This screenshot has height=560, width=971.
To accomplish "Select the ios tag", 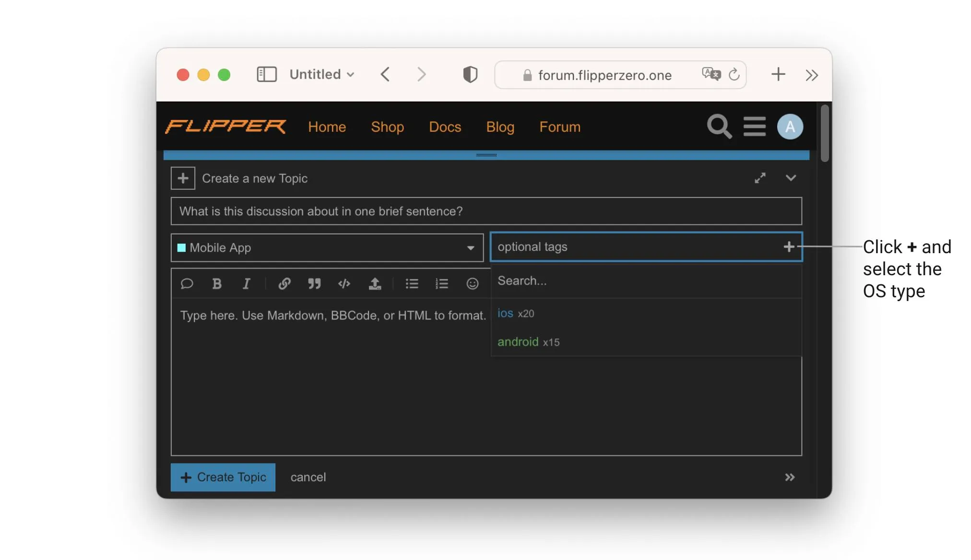I will [x=647, y=313].
